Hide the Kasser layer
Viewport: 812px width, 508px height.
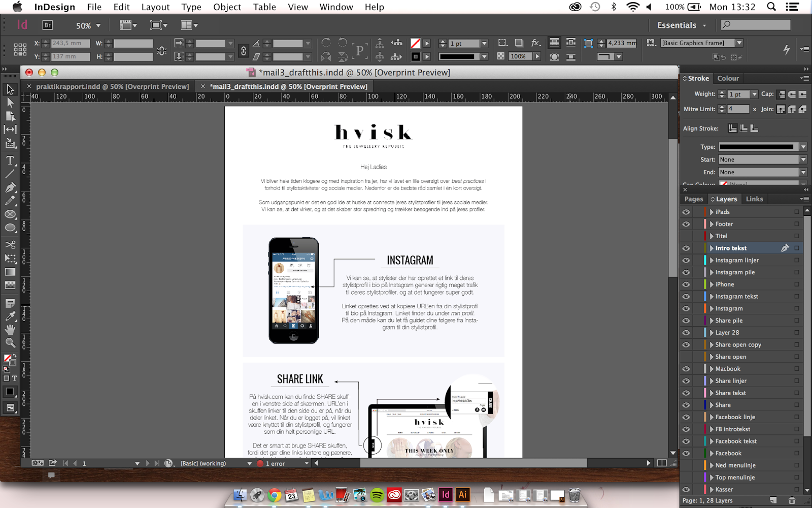pos(686,490)
